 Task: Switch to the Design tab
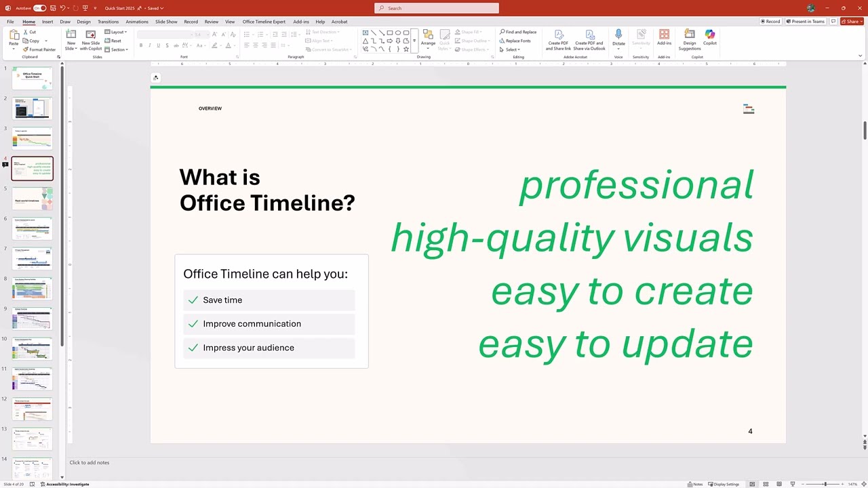tap(83, 22)
